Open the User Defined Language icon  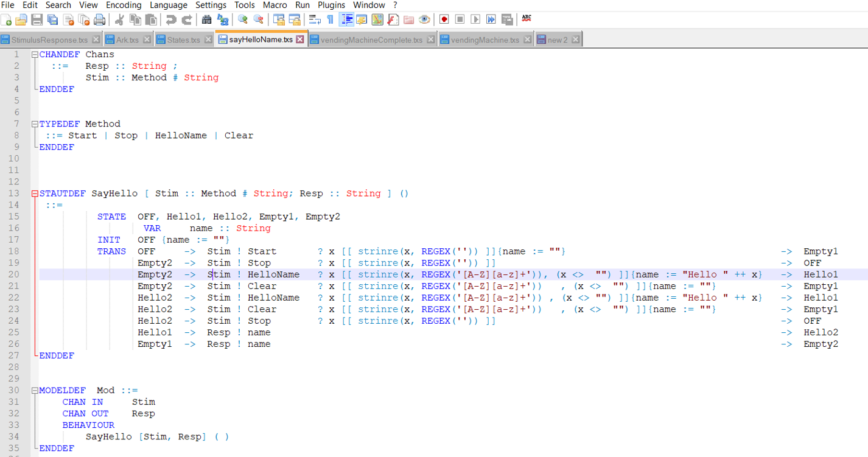pos(362,20)
